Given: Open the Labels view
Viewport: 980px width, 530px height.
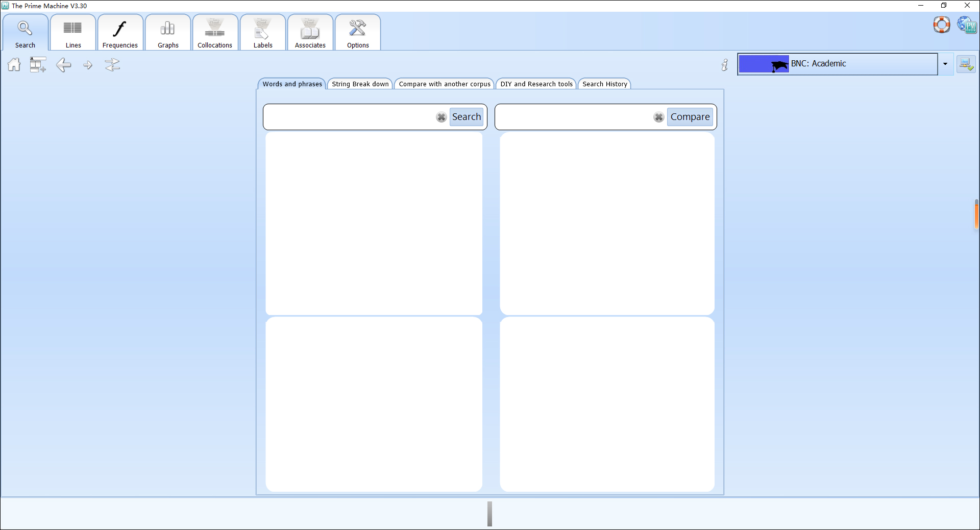Looking at the screenshot, I should click(x=263, y=33).
